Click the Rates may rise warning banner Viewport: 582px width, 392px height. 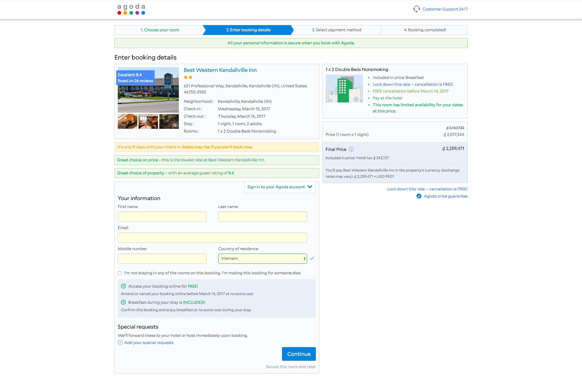(217, 147)
